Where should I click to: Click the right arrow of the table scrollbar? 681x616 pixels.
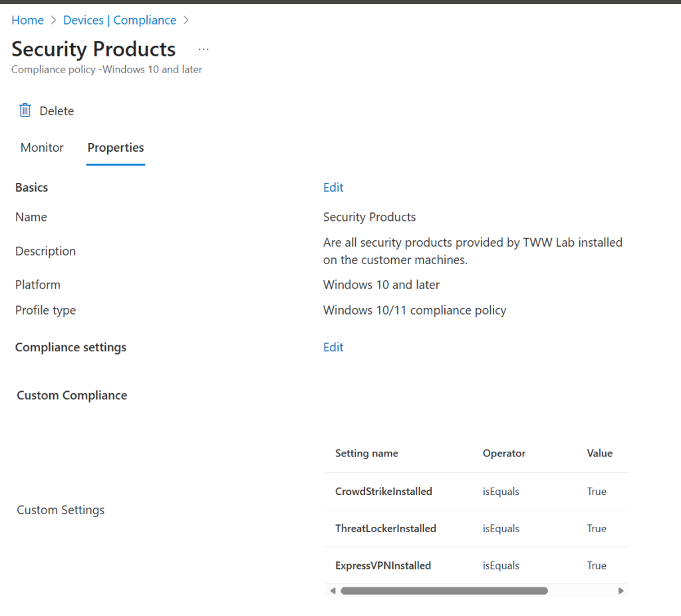[x=621, y=591]
